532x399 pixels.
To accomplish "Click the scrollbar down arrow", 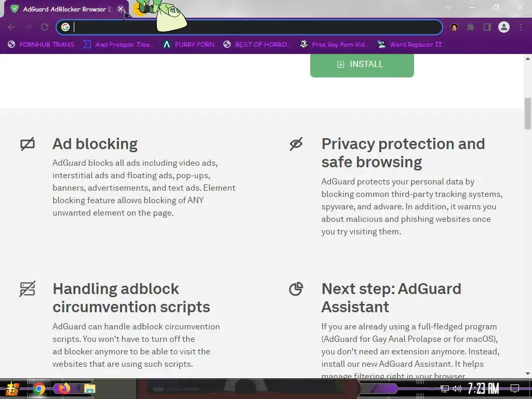I will pos(528,374).
